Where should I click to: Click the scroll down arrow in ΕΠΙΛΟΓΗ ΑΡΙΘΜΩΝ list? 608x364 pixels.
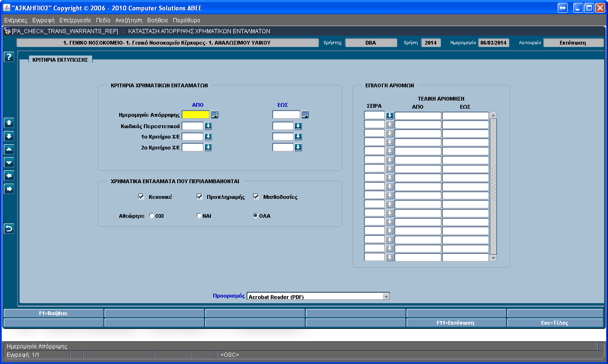point(493,258)
